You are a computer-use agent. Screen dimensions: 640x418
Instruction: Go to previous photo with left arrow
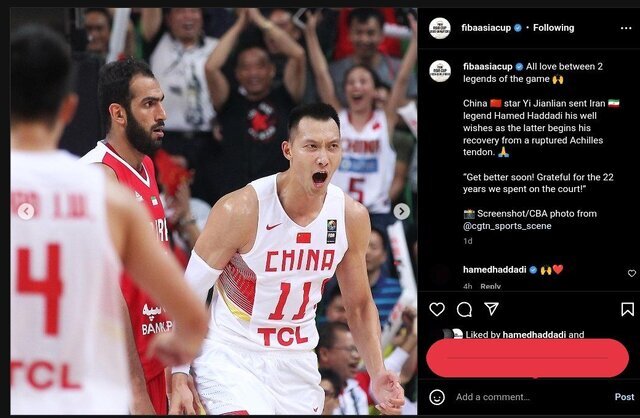tap(26, 211)
